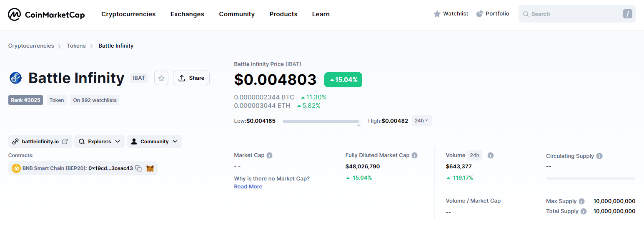Click the On 892 watchlists badge

[95, 100]
